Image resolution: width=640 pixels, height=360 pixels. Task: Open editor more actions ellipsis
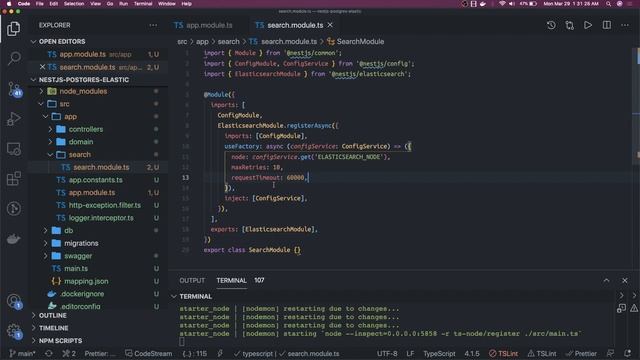(x=625, y=25)
